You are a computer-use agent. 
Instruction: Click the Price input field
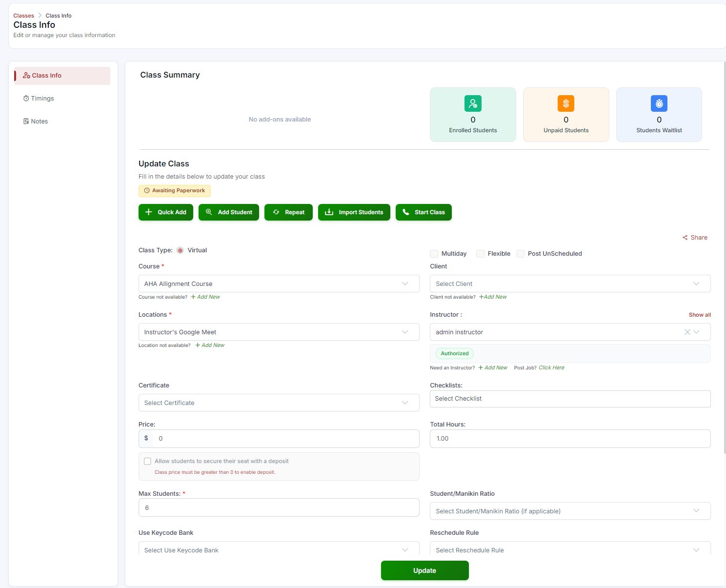point(286,439)
